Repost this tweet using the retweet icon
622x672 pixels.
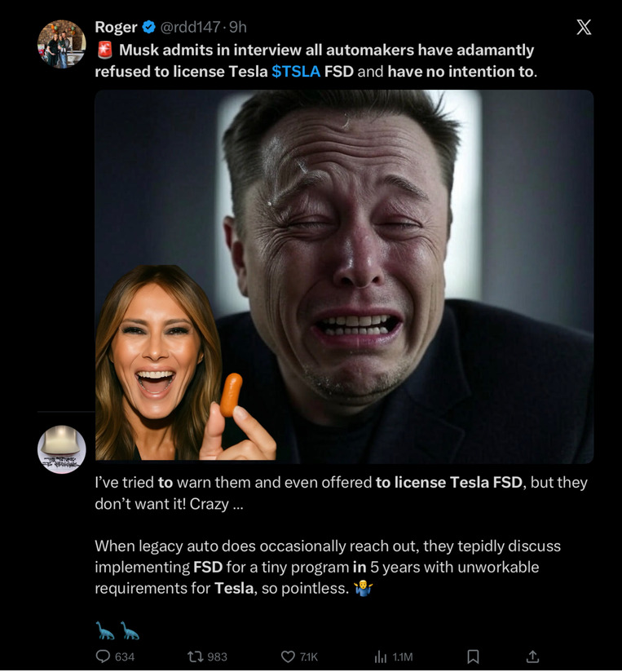pyautogui.click(x=195, y=657)
